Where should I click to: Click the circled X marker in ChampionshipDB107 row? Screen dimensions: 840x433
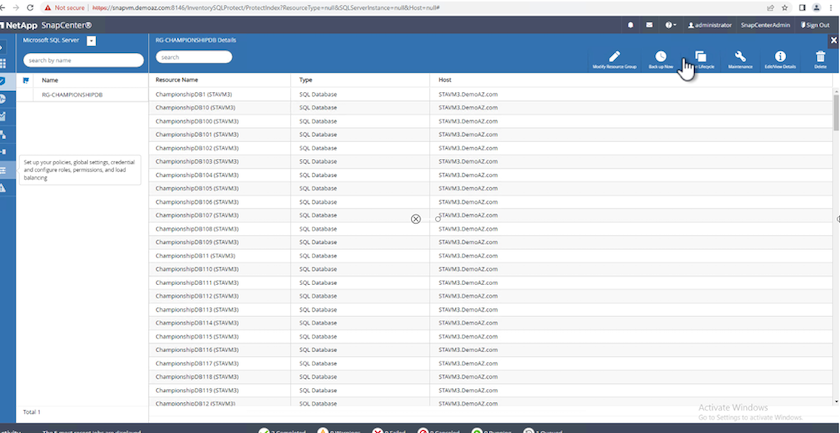416,219
